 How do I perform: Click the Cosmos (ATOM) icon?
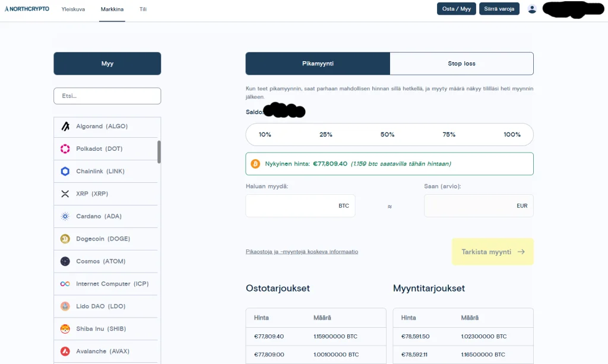65,261
